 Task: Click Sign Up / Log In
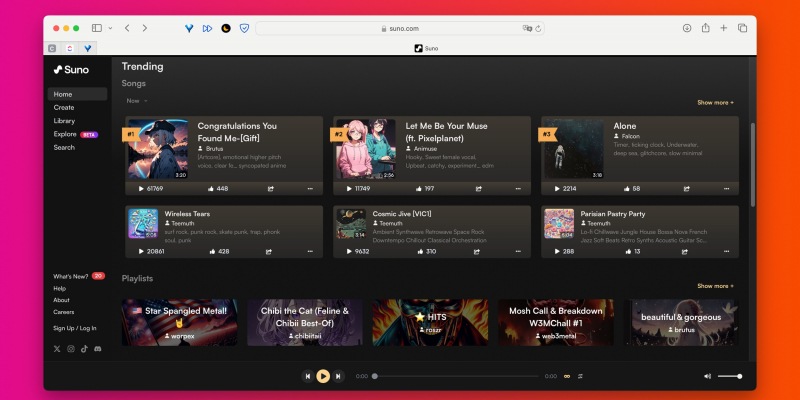(x=74, y=328)
